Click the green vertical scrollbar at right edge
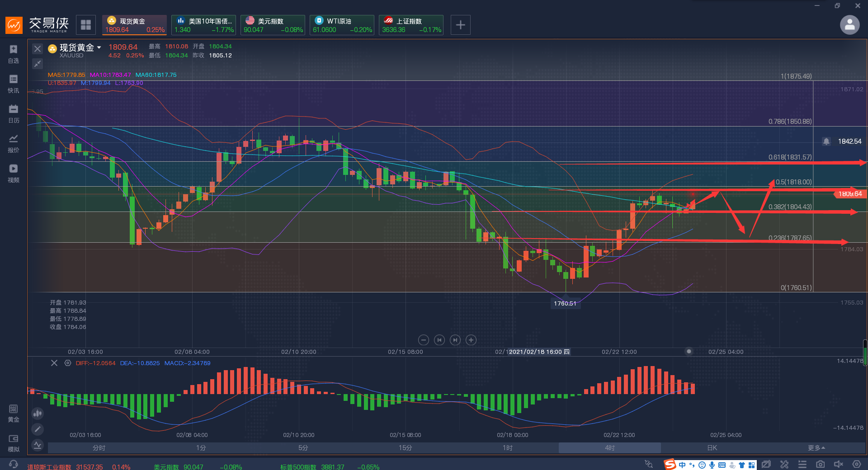This screenshot has width=868, height=470. pyautogui.click(x=865, y=352)
